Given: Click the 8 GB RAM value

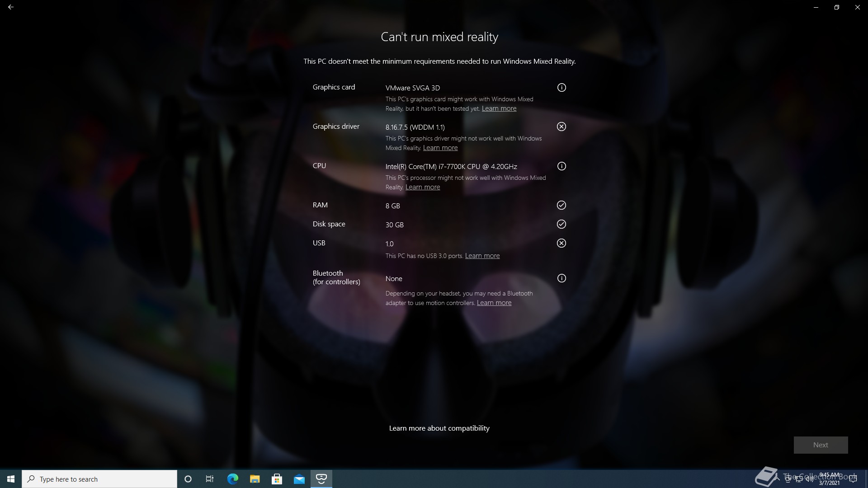Looking at the screenshot, I should 393,206.
